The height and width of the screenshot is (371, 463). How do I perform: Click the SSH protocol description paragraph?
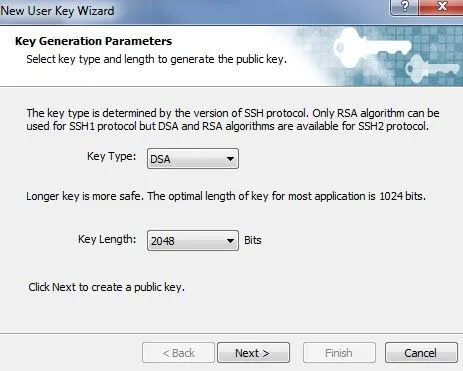click(233, 119)
